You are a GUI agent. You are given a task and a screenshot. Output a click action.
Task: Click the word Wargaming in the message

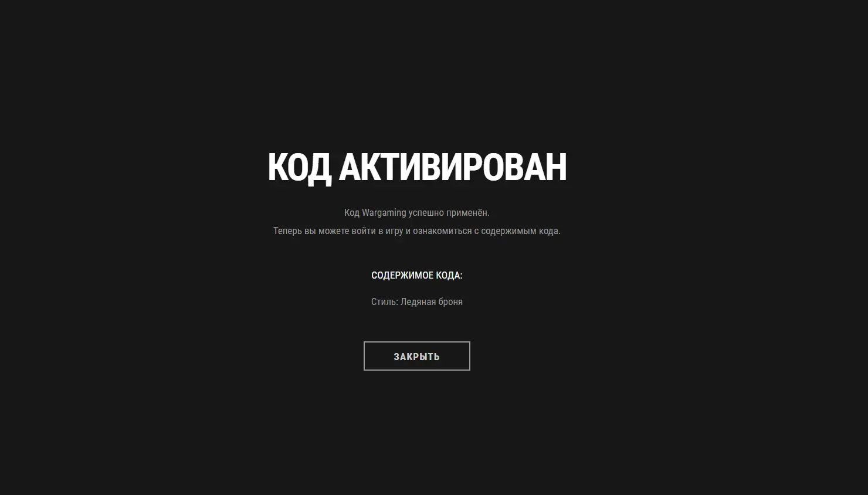[384, 213]
